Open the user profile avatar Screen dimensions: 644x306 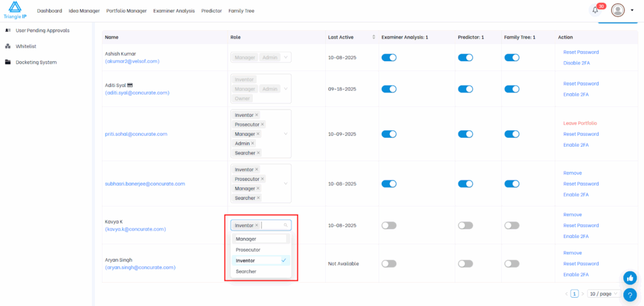click(618, 10)
